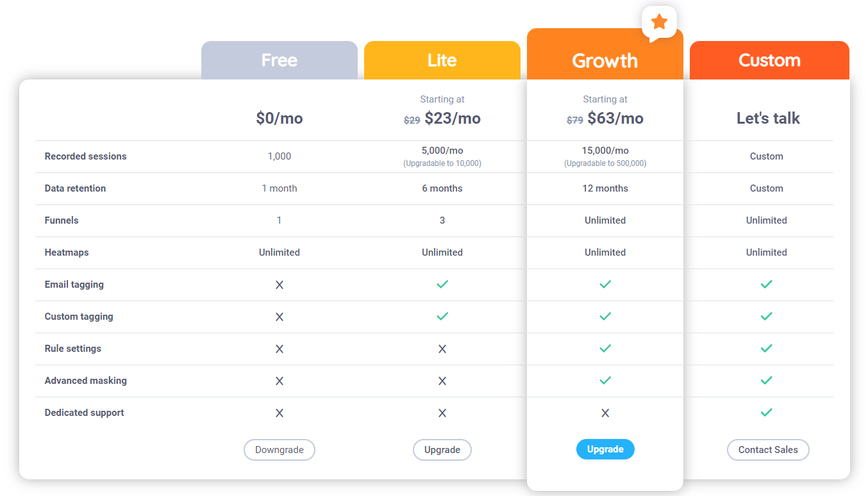The height and width of the screenshot is (496, 868).
Task: Click Lite plan's Rule settings X icon
Action: point(442,349)
